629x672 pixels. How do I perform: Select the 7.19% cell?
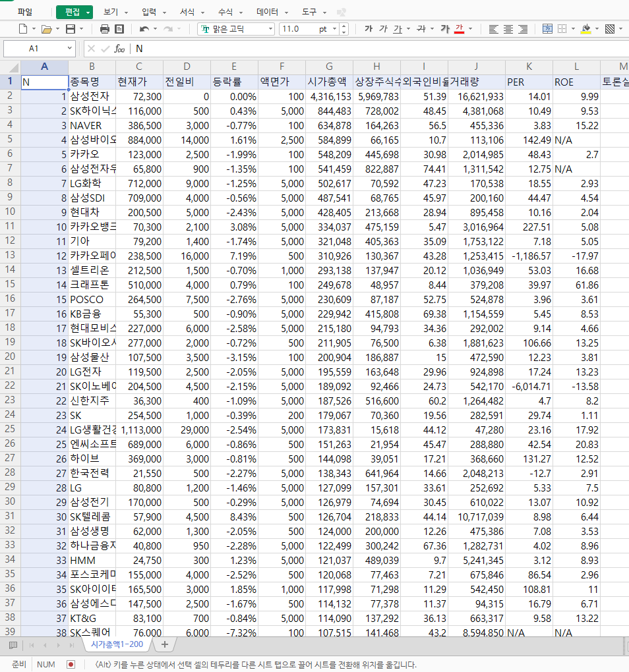tap(234, 256)
